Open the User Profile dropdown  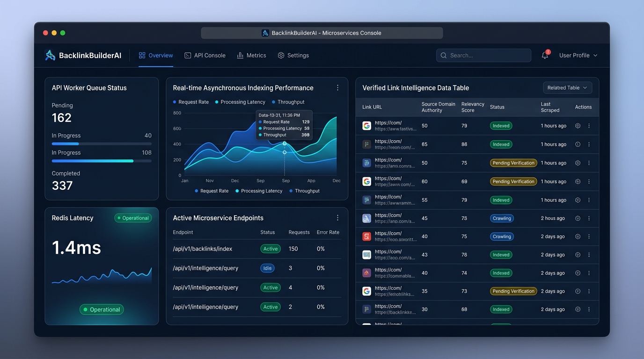578,55
